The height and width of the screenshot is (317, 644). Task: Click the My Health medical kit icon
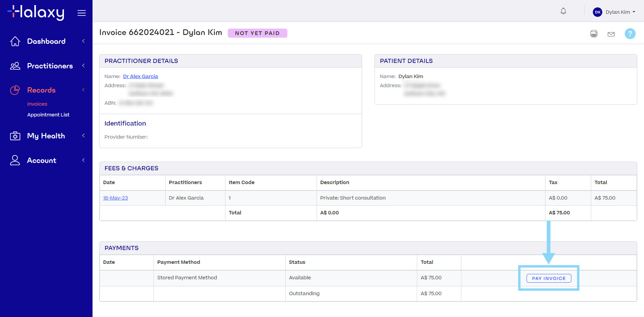[15, 136]
